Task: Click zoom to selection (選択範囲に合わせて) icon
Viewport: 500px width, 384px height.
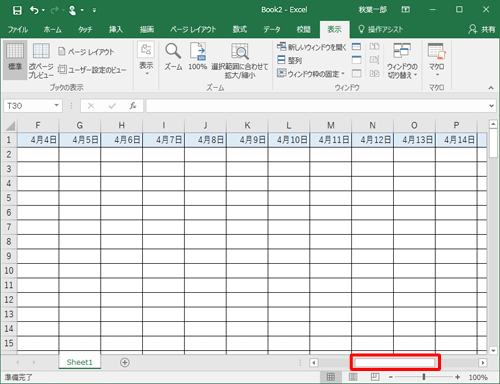Action: tap(240, 52)
